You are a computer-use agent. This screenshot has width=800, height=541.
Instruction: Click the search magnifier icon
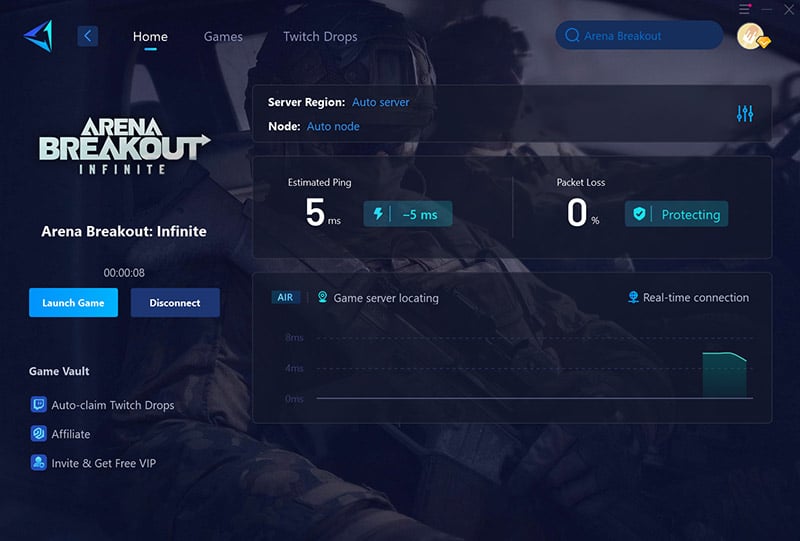(572, 35)
